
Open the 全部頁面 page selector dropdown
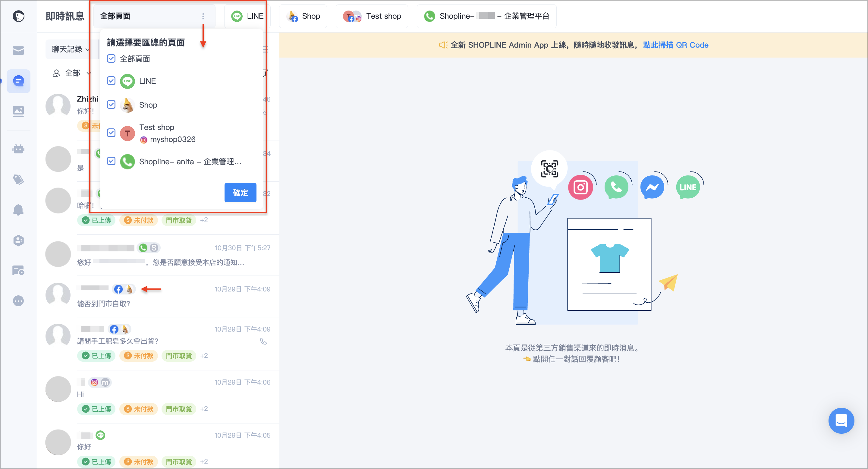154,16
